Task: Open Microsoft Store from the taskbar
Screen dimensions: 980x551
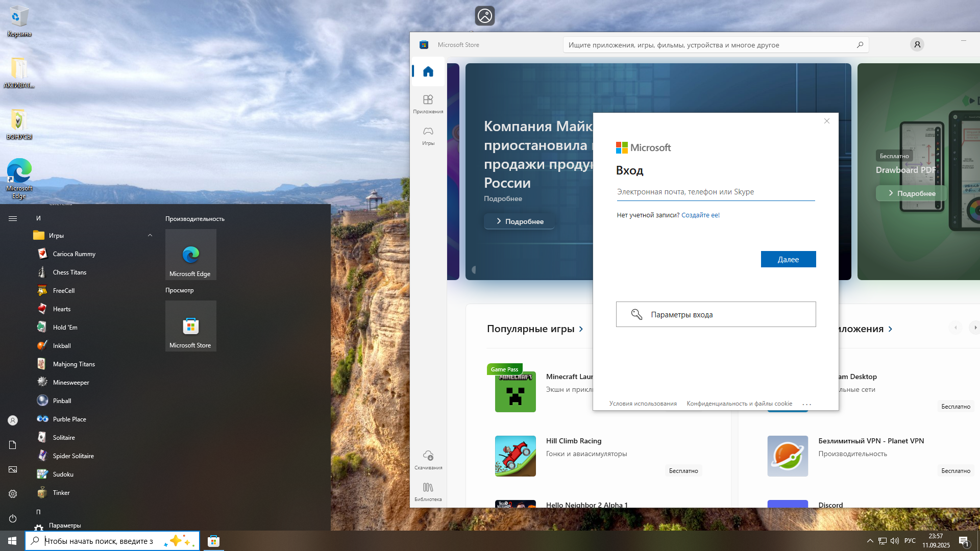Action: [213, 541]
